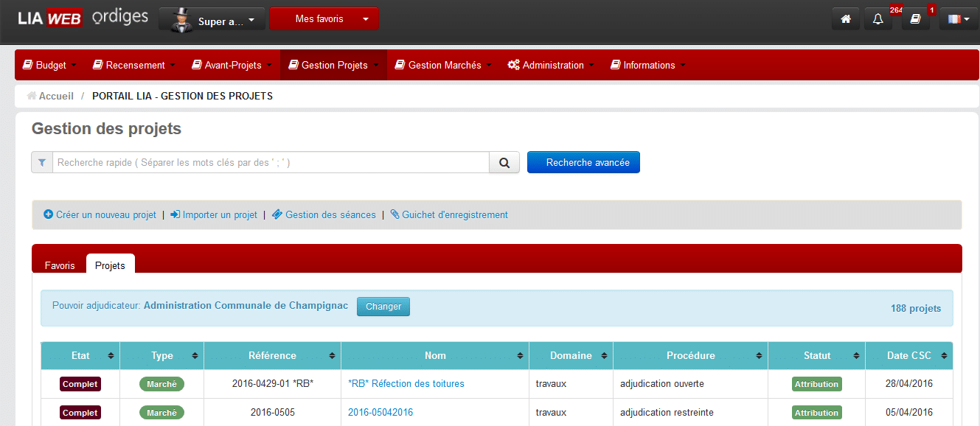
Task: Focus the Recherche rapide search field
Action: pyautogui.click(x=271, y=162)
